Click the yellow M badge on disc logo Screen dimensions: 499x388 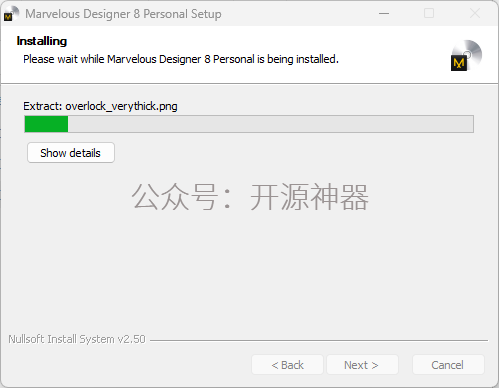(x=459, y=63)
